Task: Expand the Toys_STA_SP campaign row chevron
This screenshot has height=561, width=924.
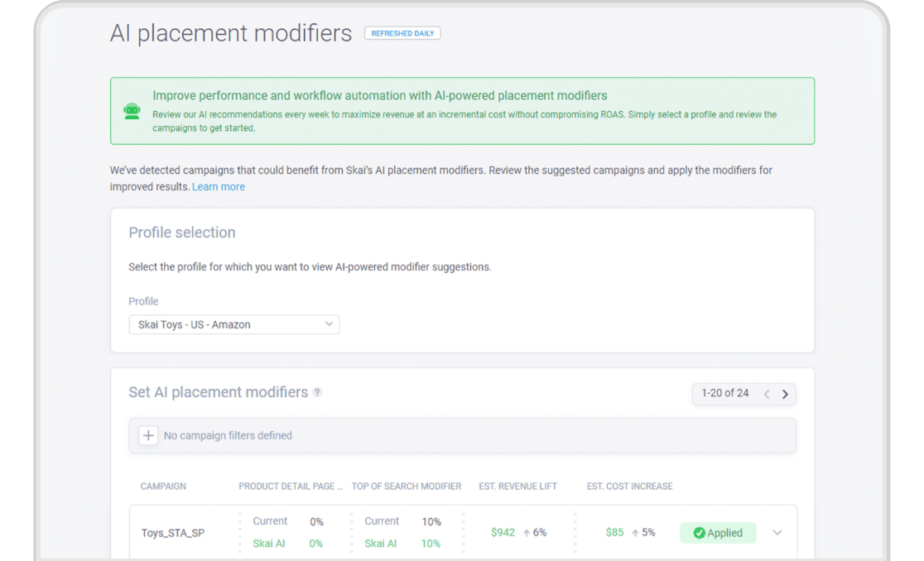Action: tap(777, 533)
